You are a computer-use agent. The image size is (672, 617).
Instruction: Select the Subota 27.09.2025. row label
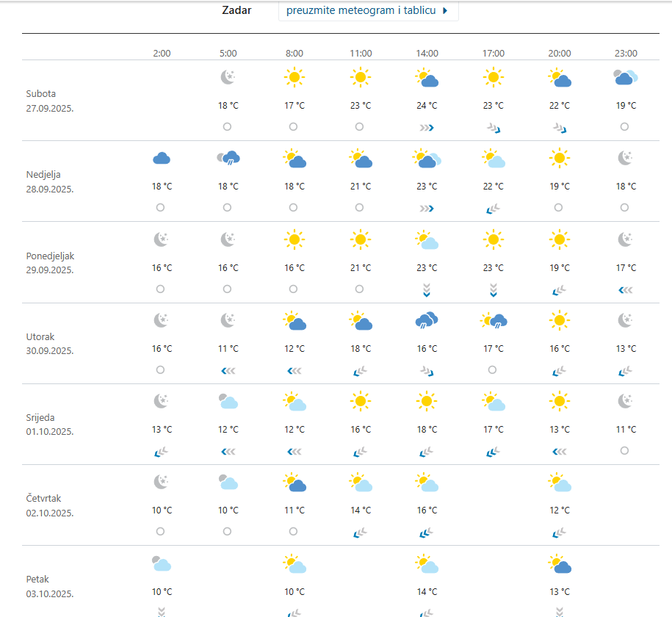coord(50,101)
